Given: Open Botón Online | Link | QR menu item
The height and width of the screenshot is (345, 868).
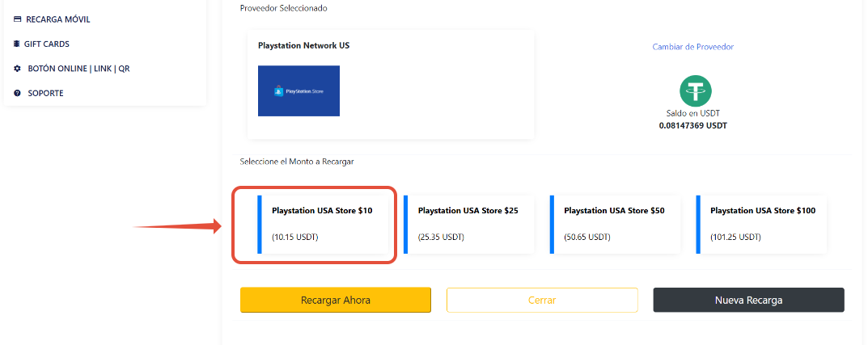Looking at the screenshot, I should point(71,69).
